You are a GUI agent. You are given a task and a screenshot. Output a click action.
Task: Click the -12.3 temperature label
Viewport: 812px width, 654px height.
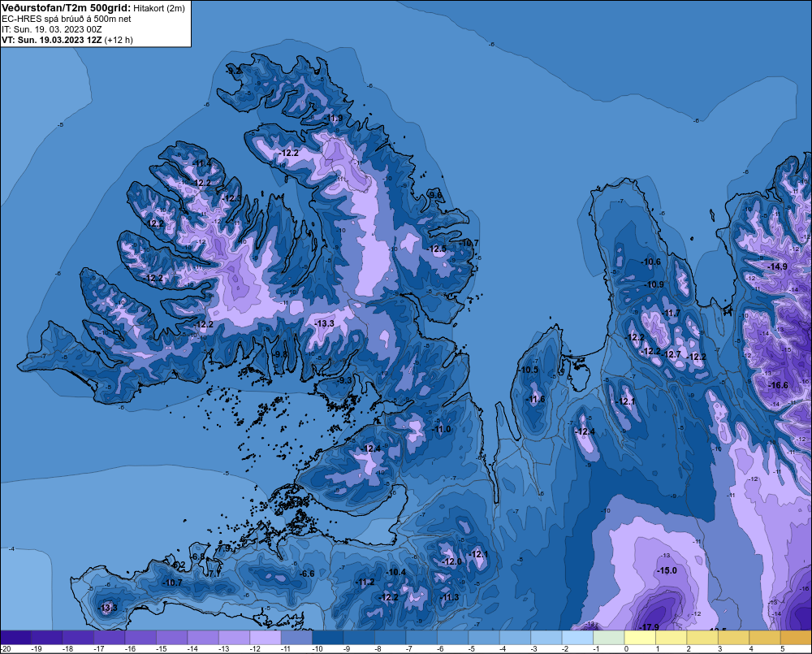click(x=232, y=198)
